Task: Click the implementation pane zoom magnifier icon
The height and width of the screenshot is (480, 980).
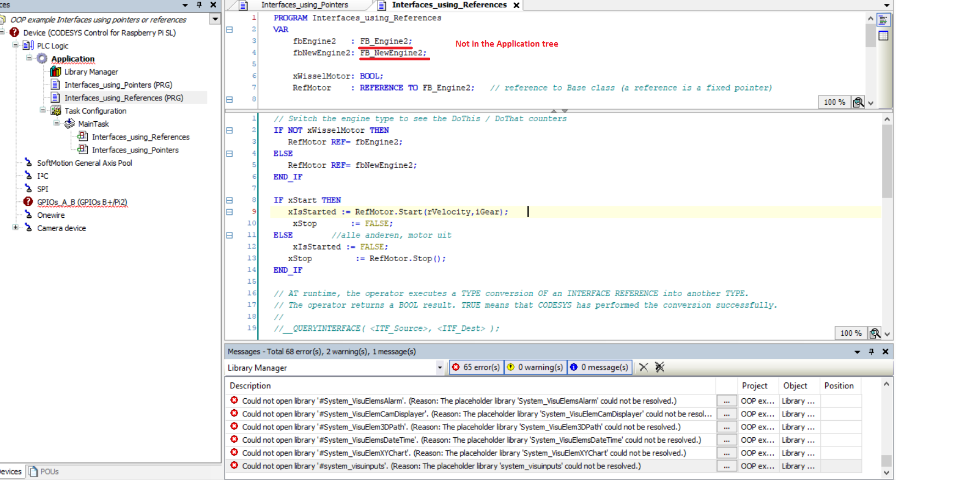Action: pyautogui.click(x=875, y=333)
